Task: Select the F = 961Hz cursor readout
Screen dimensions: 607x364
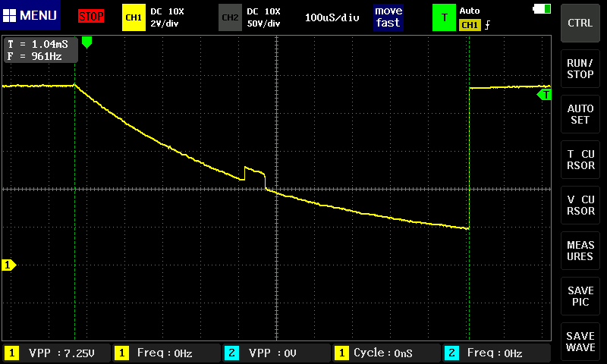Action: tap(35, 56)
